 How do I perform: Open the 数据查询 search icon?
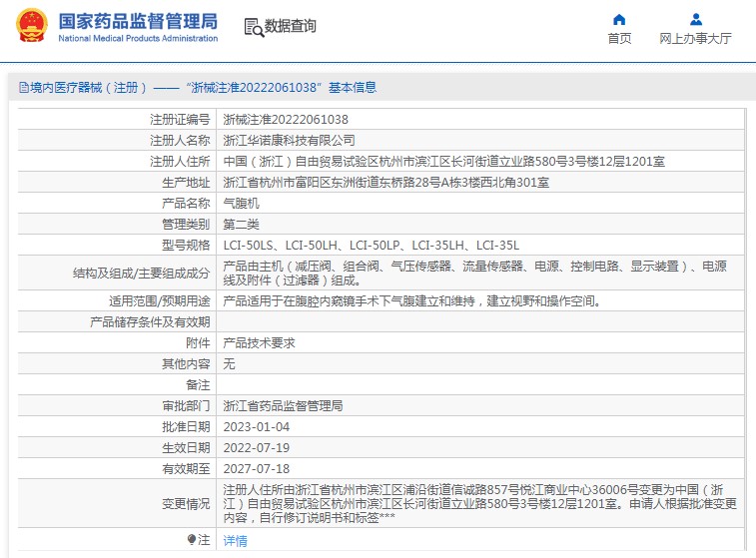click(254, 27)
